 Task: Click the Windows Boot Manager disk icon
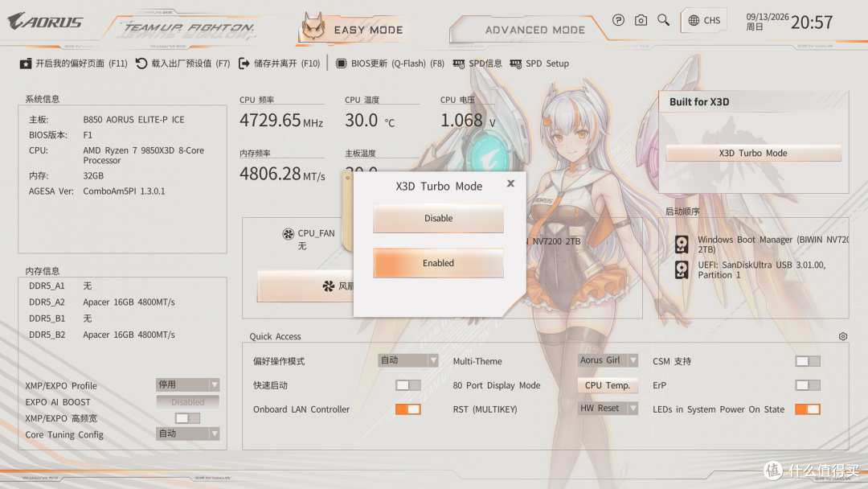(x=682, y=244)
